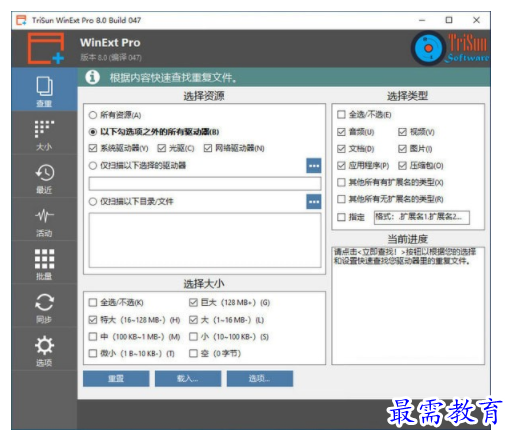The height and width of the screenshot is (443, 511).
Task: Click the selected drives text field
Action: coord(205,184)
